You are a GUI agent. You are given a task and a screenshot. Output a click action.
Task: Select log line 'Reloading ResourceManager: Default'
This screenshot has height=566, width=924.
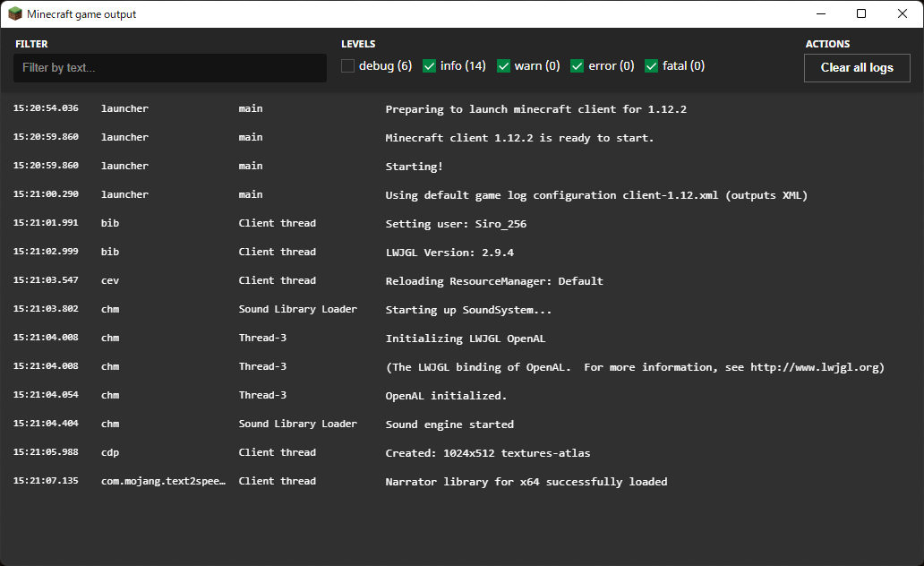[494, 281]
